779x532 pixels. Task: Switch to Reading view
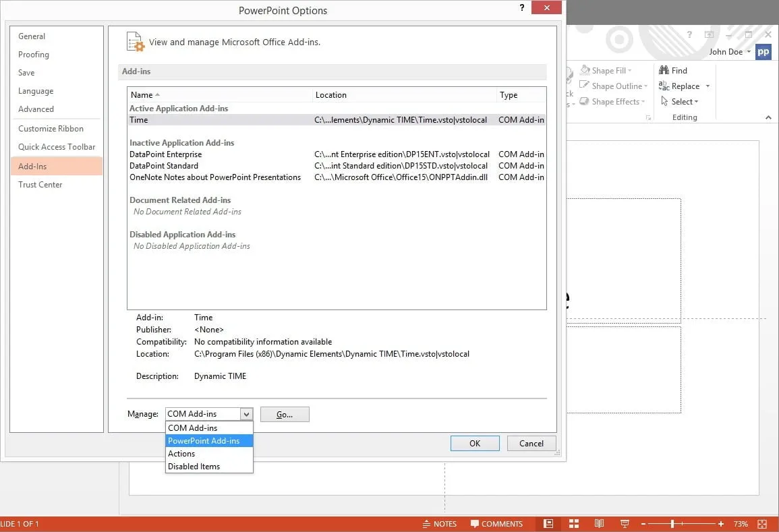pyautogui.click(x=599, y=524)
